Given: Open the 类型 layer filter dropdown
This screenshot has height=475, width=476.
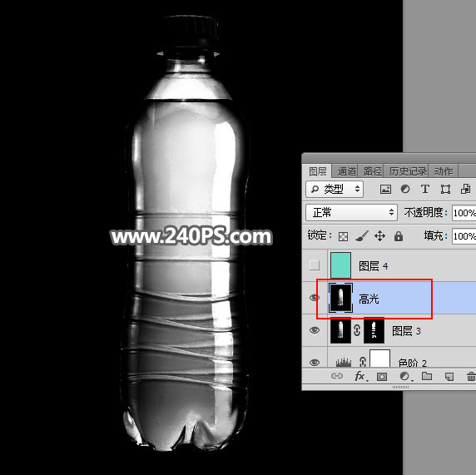Looking at the screenshot, I should pos(335,189).
